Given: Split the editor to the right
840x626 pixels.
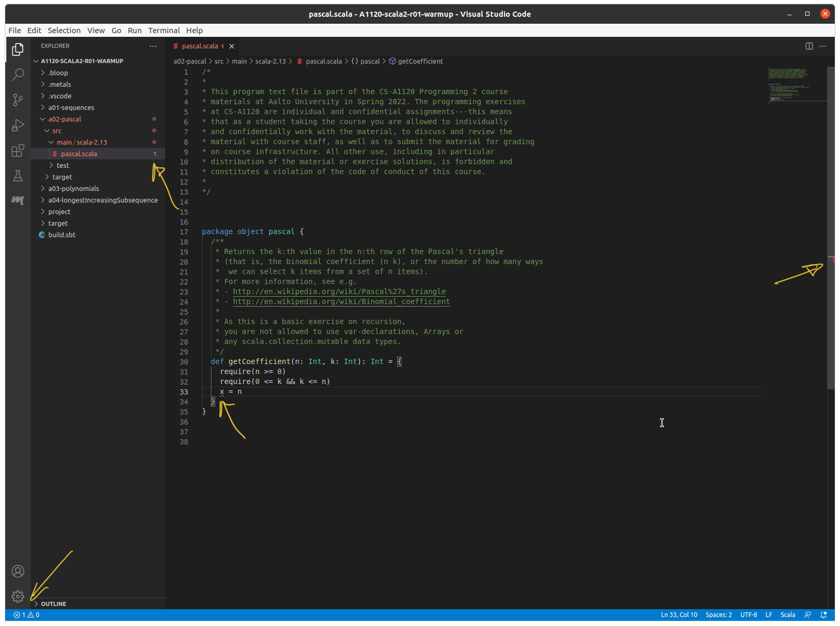Looking at the screenshot, I should (809, 46).
